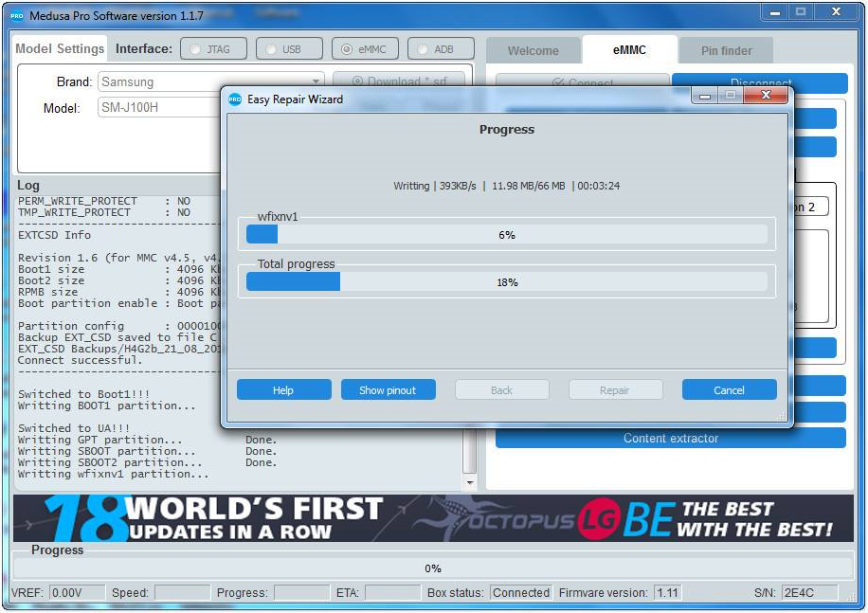Image resolution: width=868 pixels, height=613 pixels.
Task: Click the Octopus LG advertisement banner
Action: pyautogui.click(x=433, y=518)
